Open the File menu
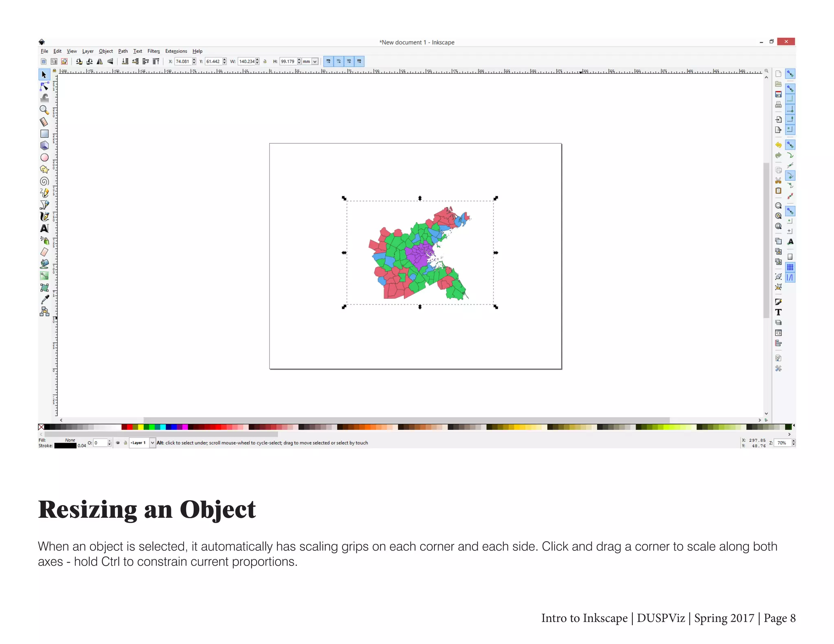 coord(44,51)
